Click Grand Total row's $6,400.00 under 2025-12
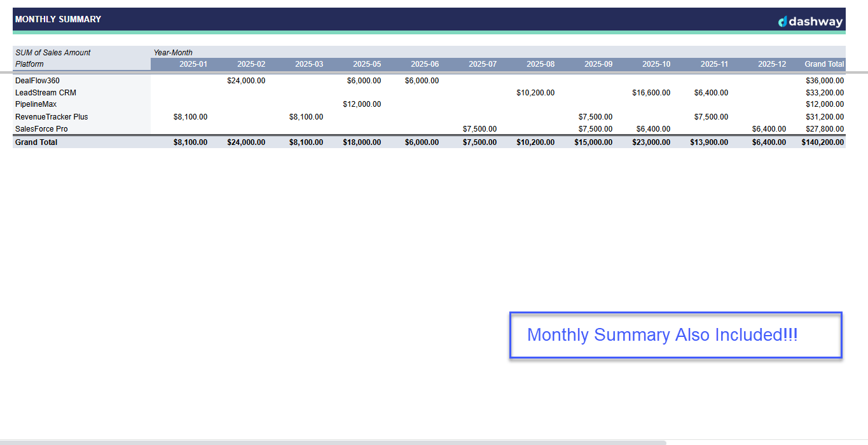The width and height of the screenshot is (868, 445). 769,142
